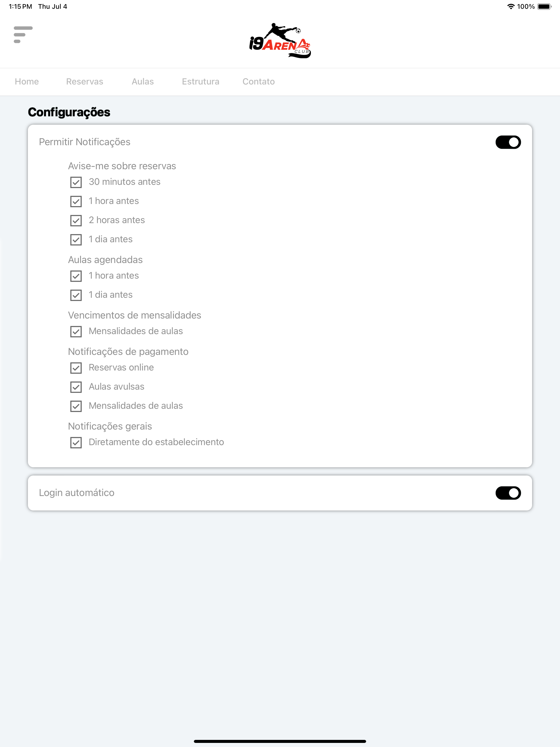The width and height of the screenshot is (560, 747).
Task: Uncheck the Reservas online payment checkbox
Action: [x=76, y=368]
